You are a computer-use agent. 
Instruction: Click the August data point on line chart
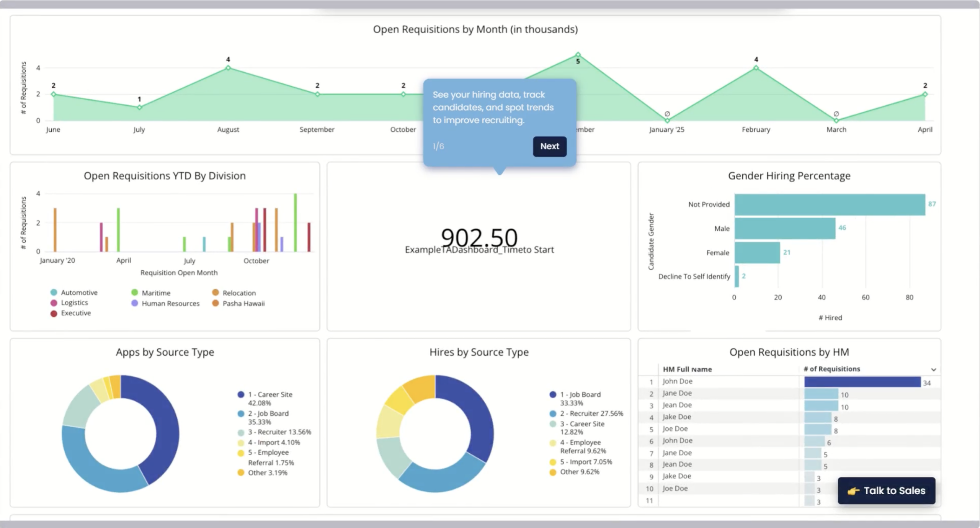228,68
